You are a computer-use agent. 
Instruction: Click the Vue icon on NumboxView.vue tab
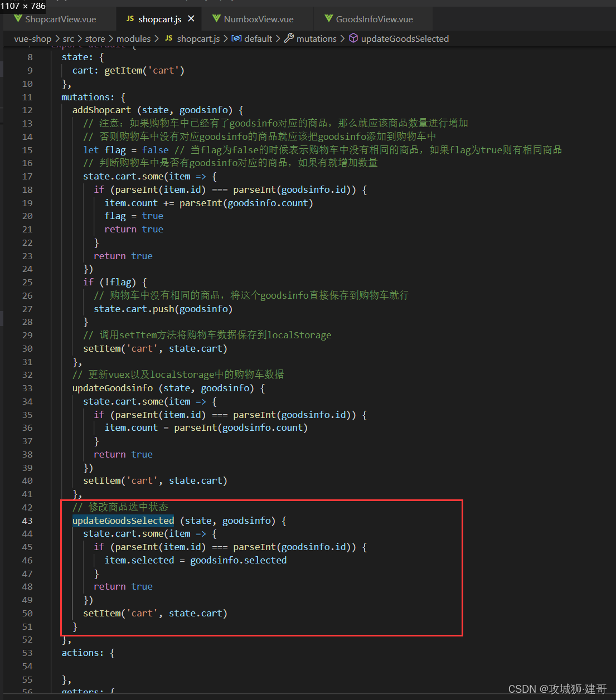pos(217,19)
